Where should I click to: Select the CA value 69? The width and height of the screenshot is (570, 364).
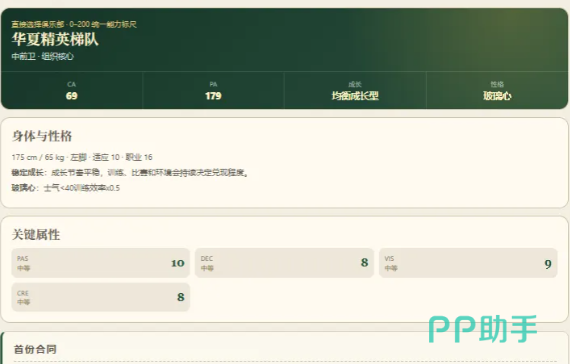[x=72, y=96]
